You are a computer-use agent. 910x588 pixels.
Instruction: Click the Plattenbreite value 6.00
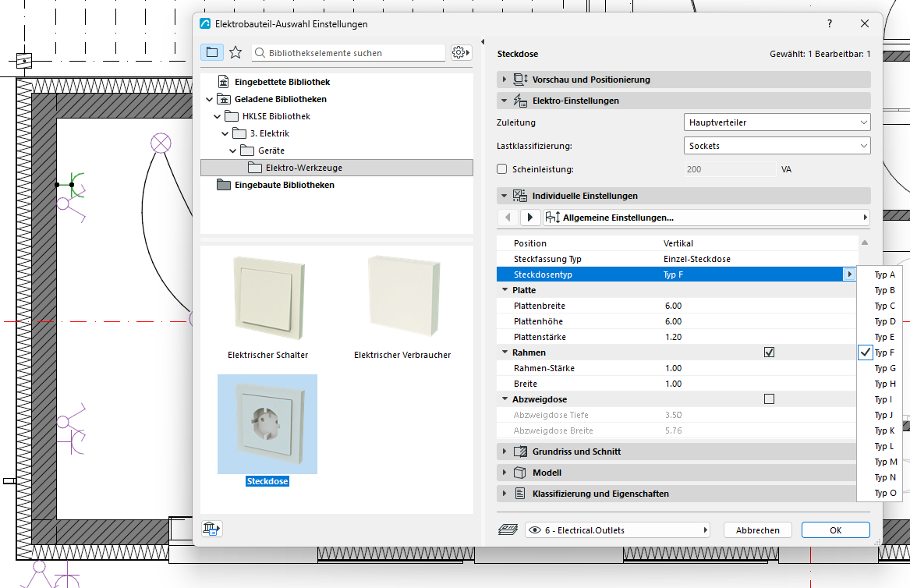tap(673, 306)
